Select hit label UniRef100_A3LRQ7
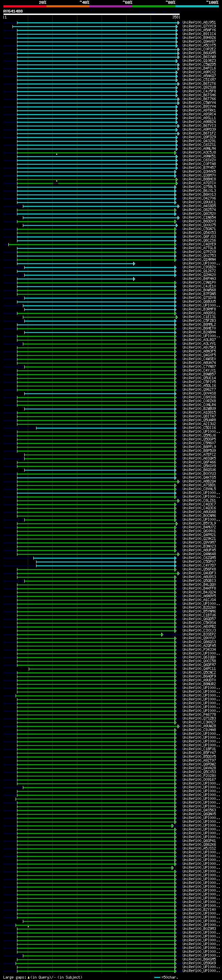The height and width of the screenshot is (980, 222). tap(199, 340)
